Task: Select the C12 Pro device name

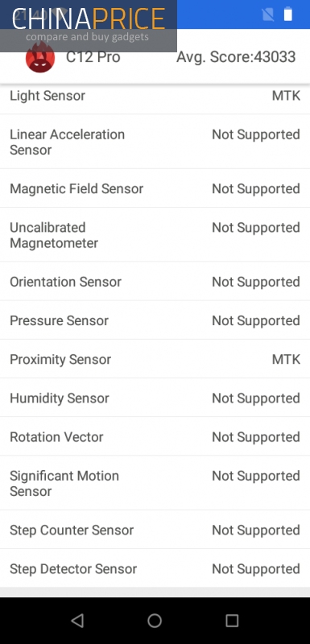Action: pos(93,56)
